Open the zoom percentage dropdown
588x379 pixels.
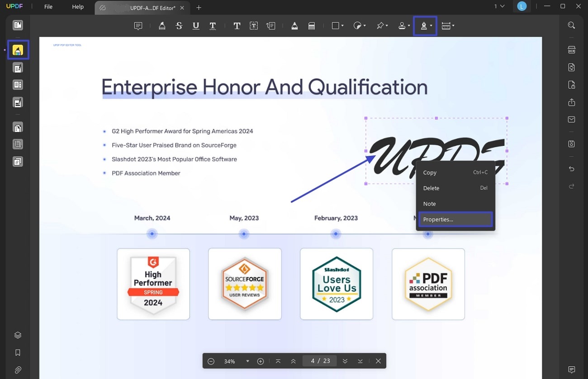click(x=247, y=361)
